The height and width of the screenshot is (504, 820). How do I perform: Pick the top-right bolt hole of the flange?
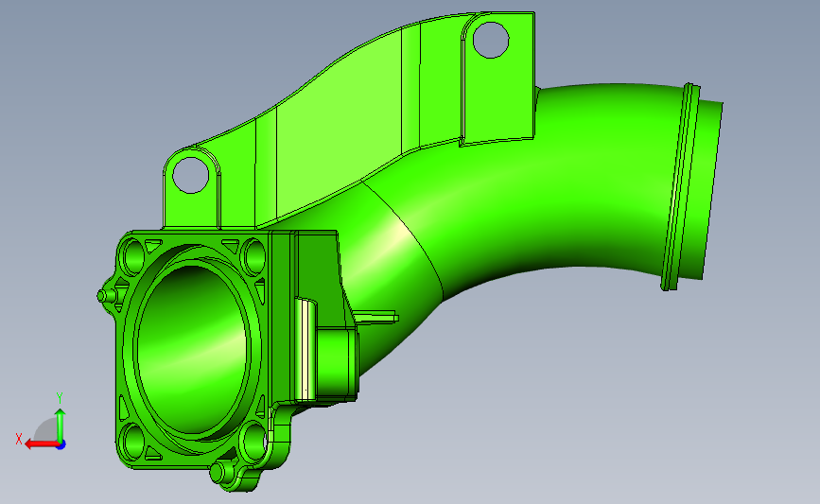coord(254,256)
